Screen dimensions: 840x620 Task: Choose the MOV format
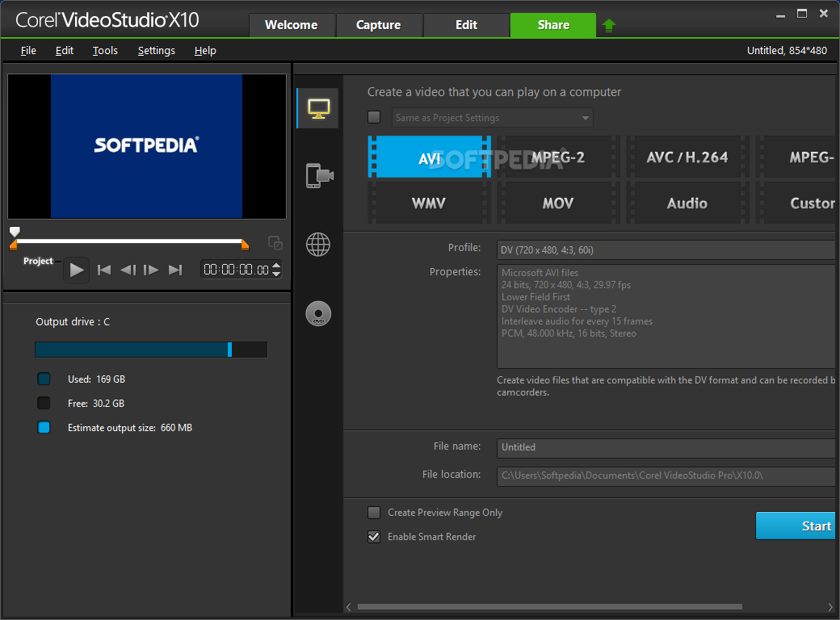(557, 203)
